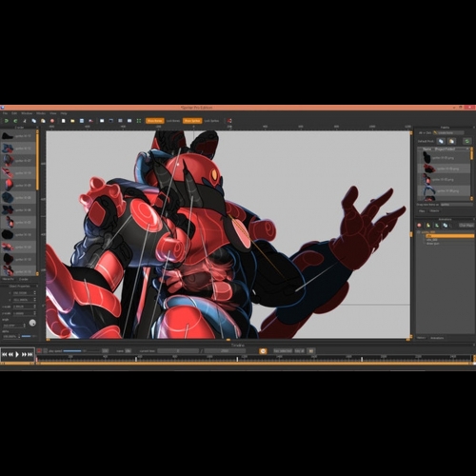Click the stepper arrows for x position
Screen dimensions: 476x476
pos(34,293)
